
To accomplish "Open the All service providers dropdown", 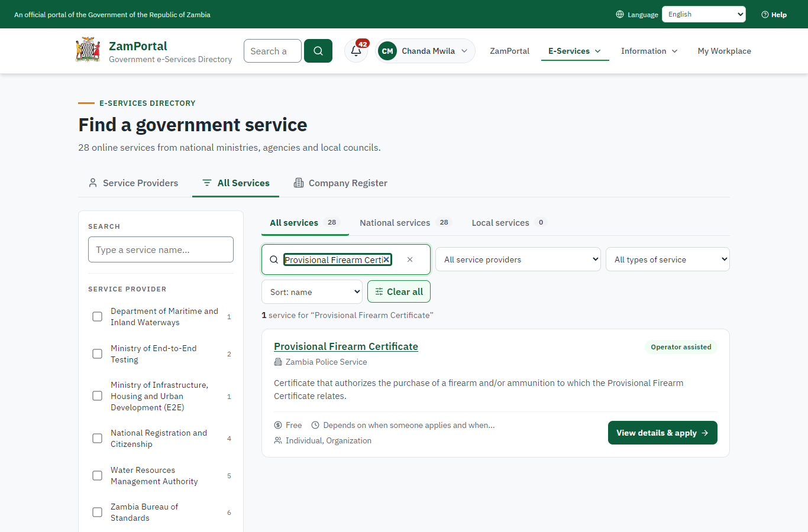I will pyautogui.click(x=518, y=259).
